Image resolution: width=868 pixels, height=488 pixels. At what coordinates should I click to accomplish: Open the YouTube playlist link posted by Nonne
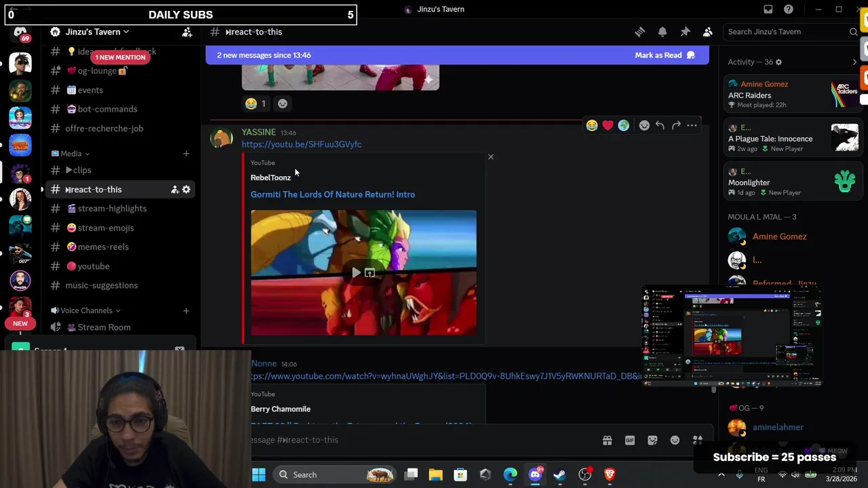point(446,376)
